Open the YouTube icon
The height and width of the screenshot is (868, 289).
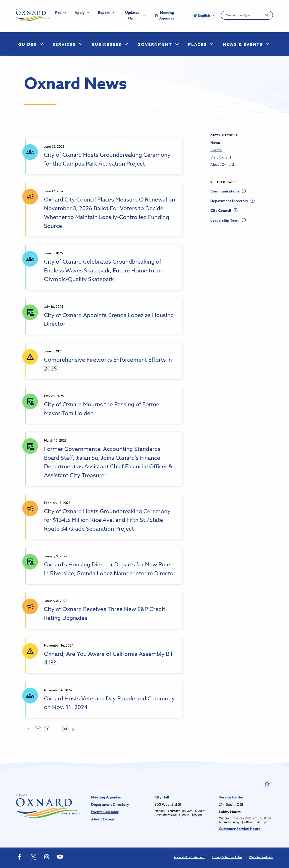coord(60,857)
